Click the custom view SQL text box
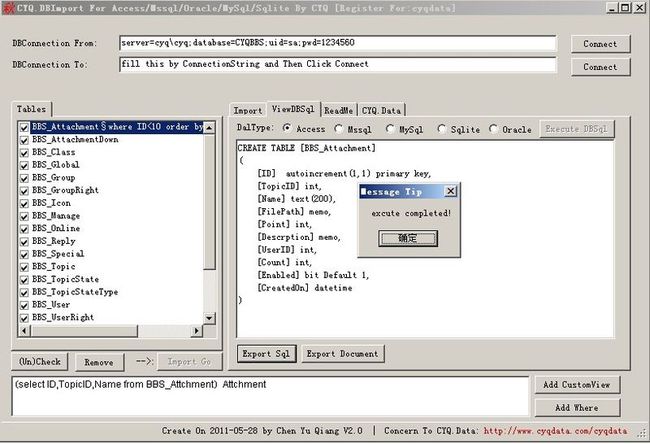Viewport: 650px width, 444px height. tap(270, 396)
